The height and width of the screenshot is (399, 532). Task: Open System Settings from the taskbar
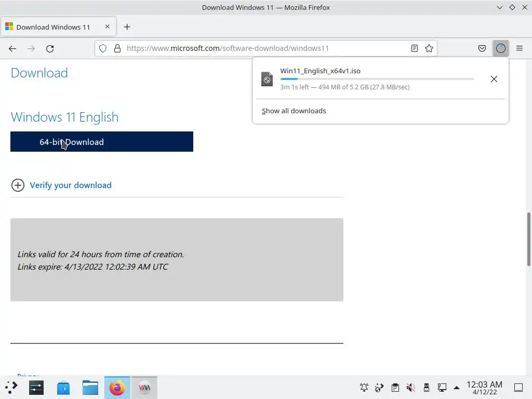pyautogui.click(x=36, y=388)
